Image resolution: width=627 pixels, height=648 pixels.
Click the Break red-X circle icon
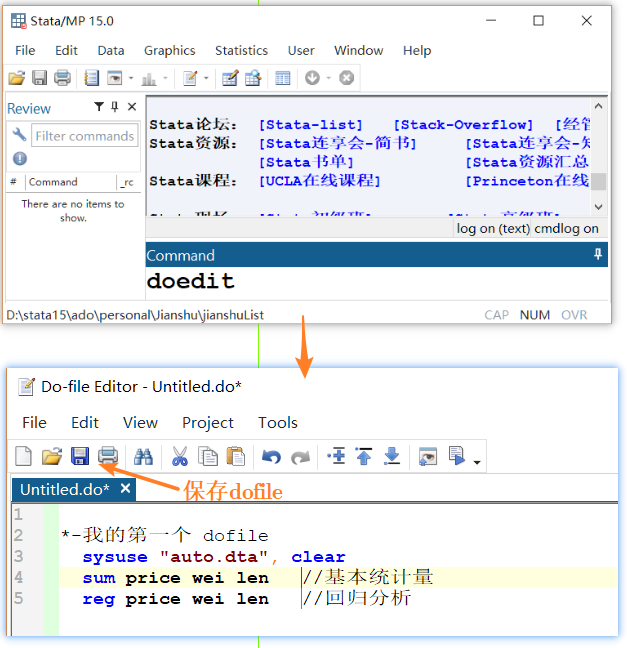tap(346, 78)
